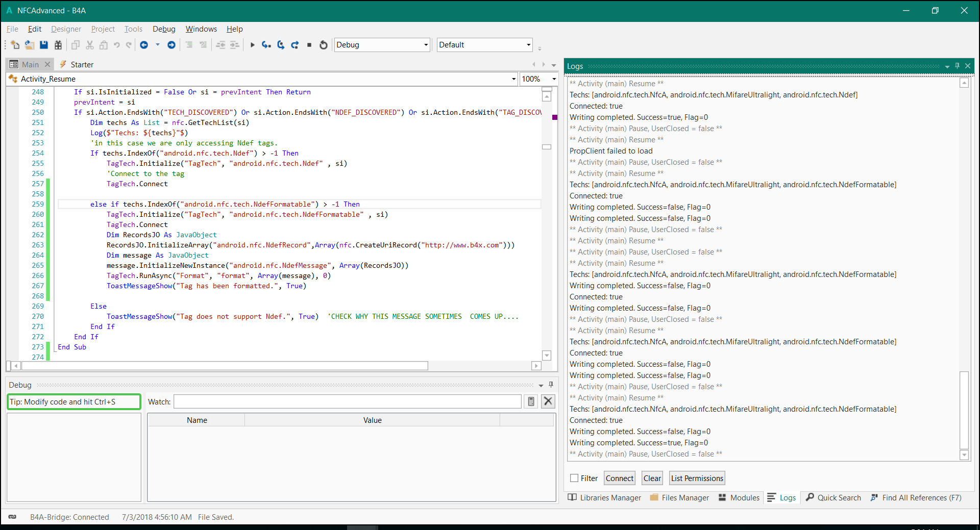The width and height of the screenshot is (980, 530).
Task: Stop the running debug session
Action: point(309,45)
